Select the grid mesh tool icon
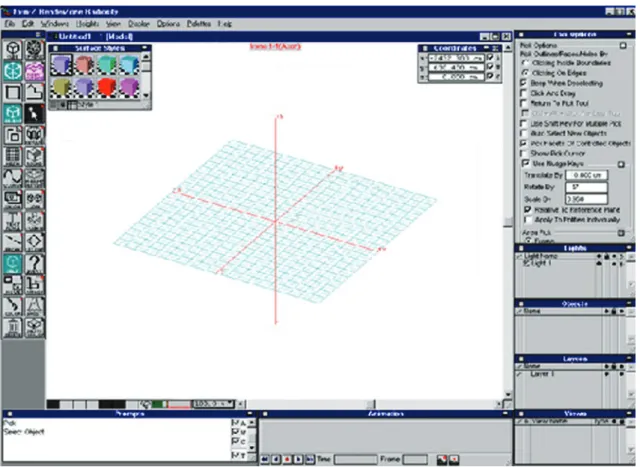The width and height of the screenshot is (640, 467). (x=13, y=156)
